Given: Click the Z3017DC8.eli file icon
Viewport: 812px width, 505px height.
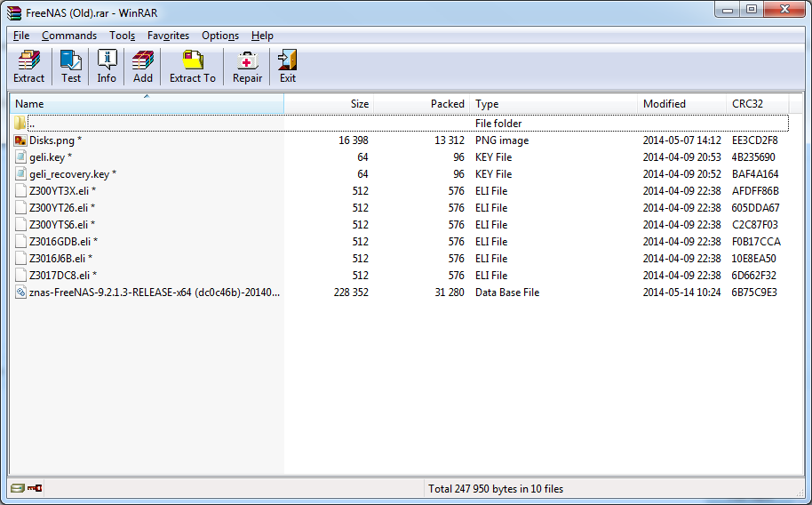Looking at the screenshot, I should point(20,276).
